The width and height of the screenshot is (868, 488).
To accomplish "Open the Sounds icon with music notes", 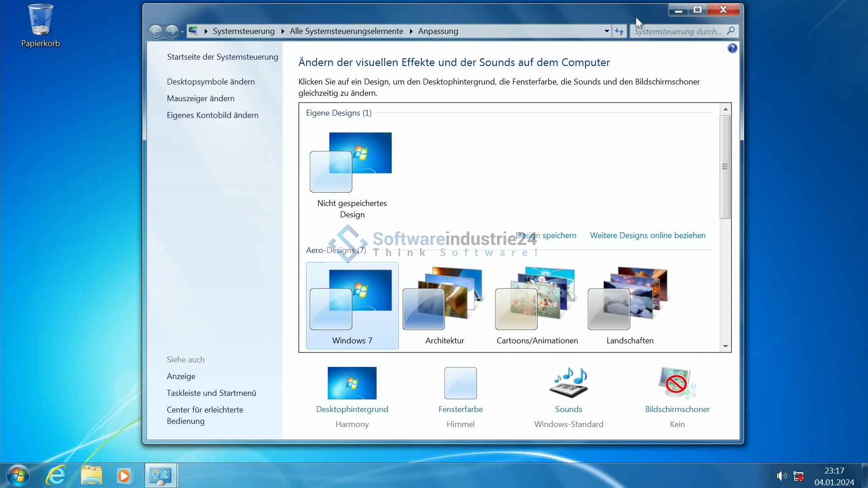I will [568, 383].
